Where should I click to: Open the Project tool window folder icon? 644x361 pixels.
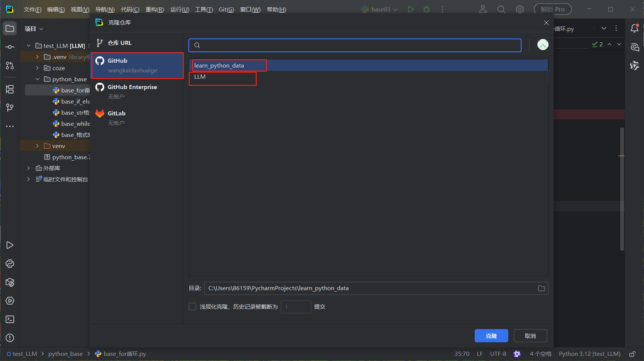coord(10,29)
